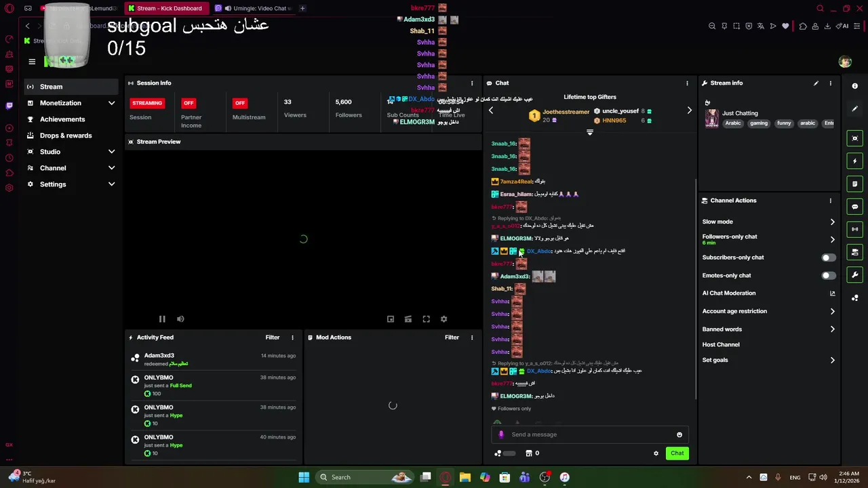Pop out the stream preview mini player
The height and width of the screenshot is (488, 868).
[x=391, y=319]
